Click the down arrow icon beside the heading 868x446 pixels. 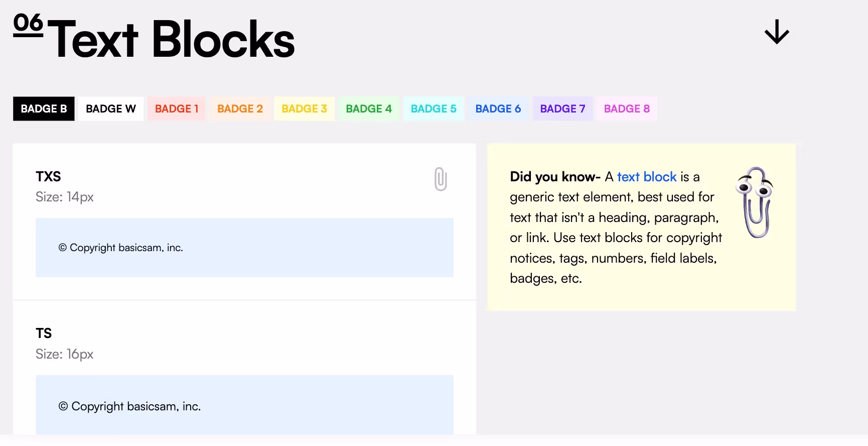tap(777, 32)
